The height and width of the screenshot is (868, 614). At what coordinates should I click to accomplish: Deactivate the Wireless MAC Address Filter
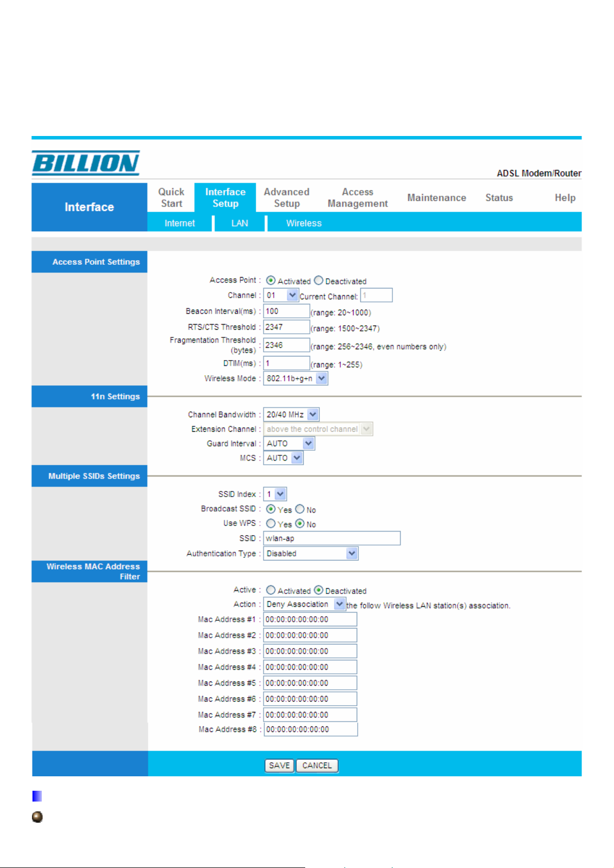coord(319,590)
